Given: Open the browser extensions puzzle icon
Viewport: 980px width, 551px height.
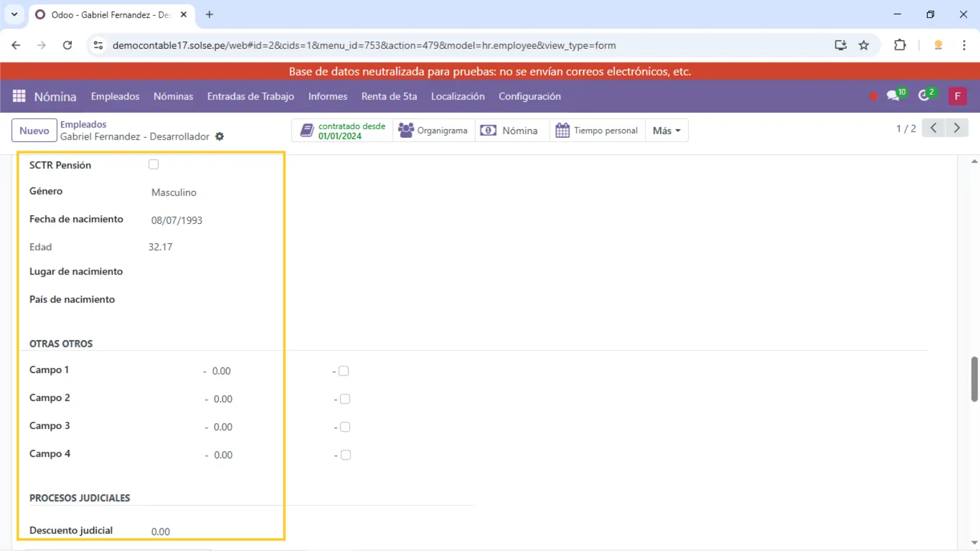Looking at the screenshot, I should (900, 45).
